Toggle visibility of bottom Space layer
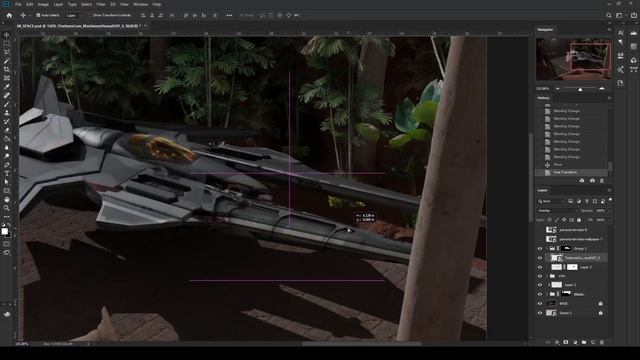640x360 pixels. 540,313
